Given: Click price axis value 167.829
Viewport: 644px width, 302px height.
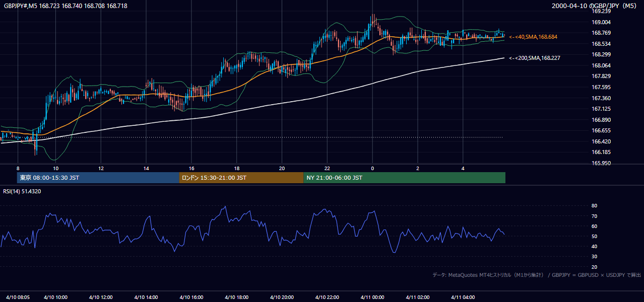Looking at the screenshot, I should pos(601,76).
